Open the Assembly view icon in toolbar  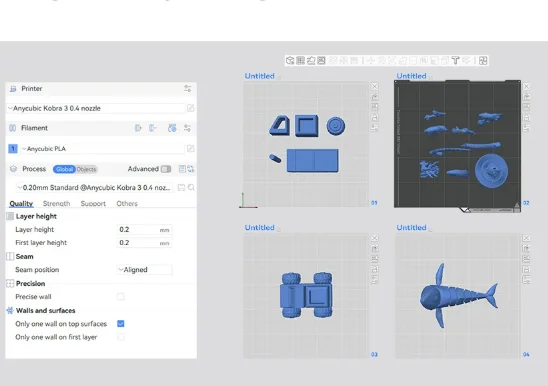pyautogui.click(x=483, y=60)
